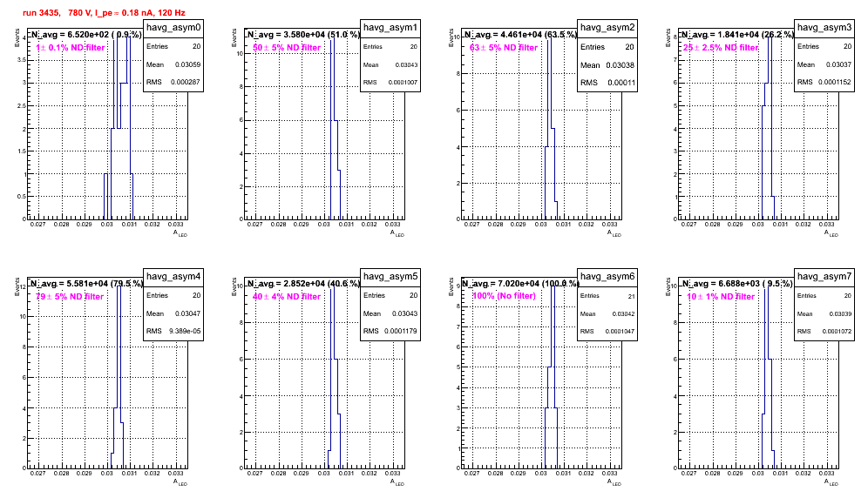Select the N_avg = 1.841e+04 label
Screen dimensions: 868x498
737,34
